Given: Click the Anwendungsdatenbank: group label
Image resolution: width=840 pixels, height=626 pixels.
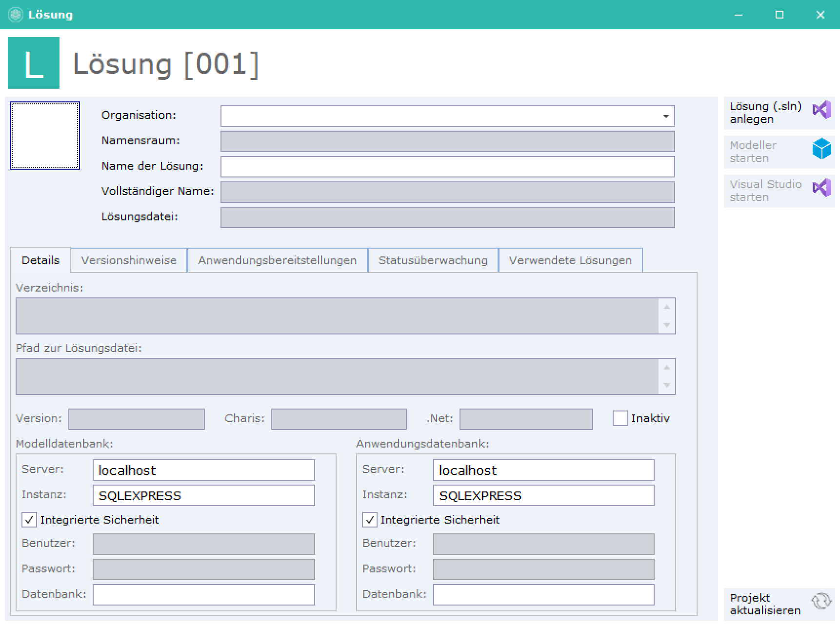Looking at the screenshot, I should tap(422, 444).
